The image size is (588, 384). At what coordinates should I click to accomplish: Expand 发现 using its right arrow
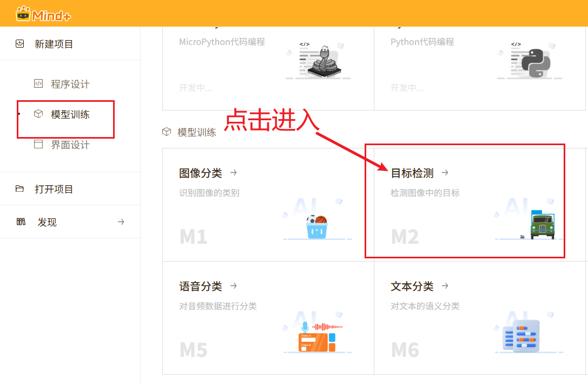point(121,222)
